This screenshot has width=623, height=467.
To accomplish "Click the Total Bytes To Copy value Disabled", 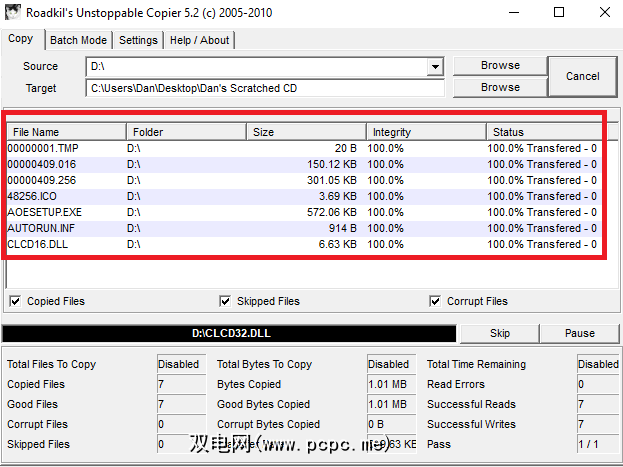I will tap(391, 364).
